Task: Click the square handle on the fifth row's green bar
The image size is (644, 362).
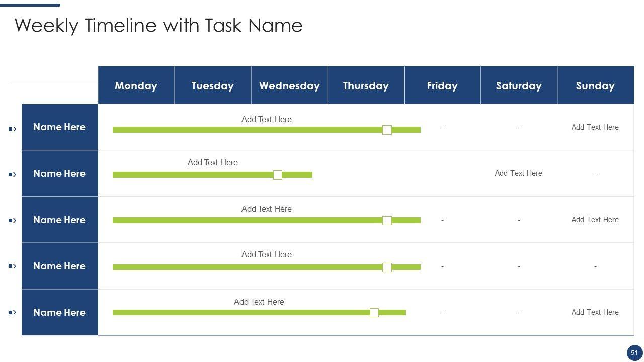Action: coord(374,313)
